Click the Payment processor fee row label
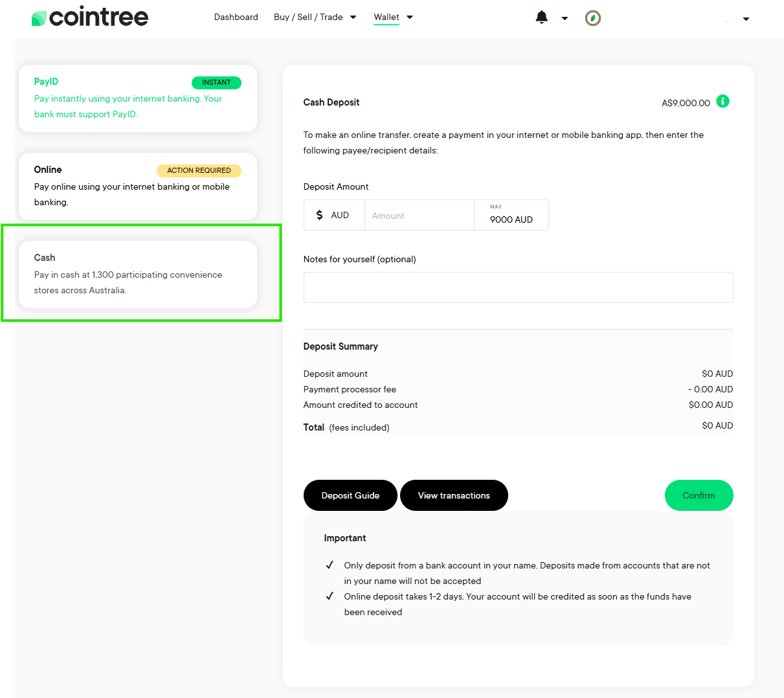 (350, 389)
